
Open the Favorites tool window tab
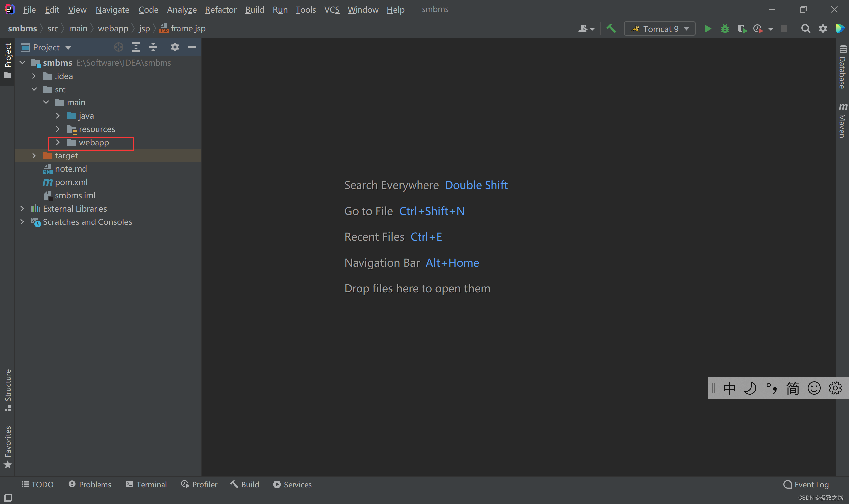point(8,447)
